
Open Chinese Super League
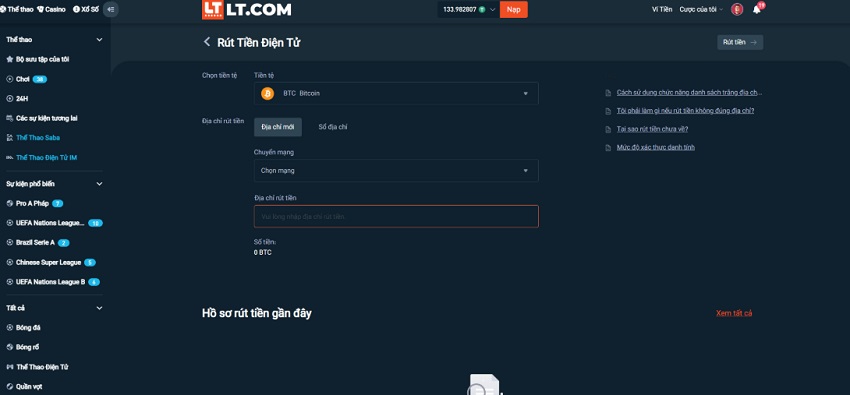[x=51, y=262]
